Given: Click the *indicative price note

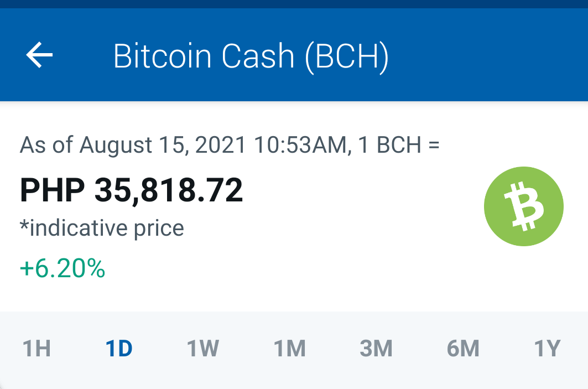Looking at the screenshot, I should [x=102, y=228].
